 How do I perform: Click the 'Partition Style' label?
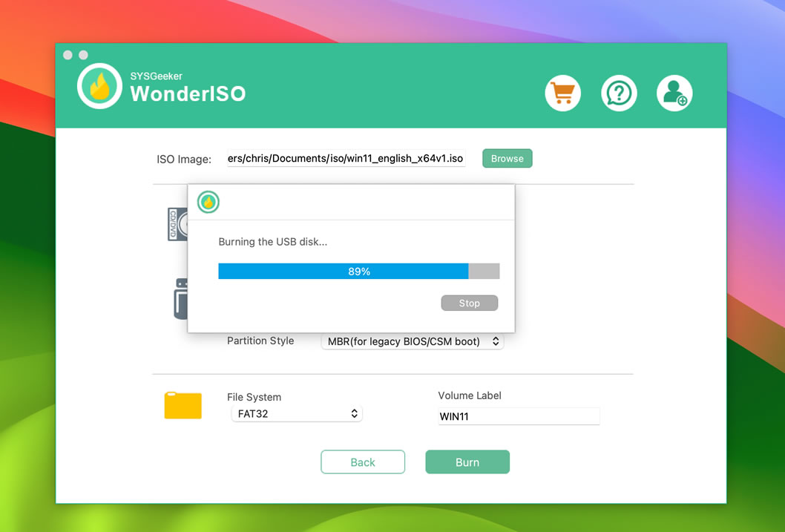pos(260,341)
